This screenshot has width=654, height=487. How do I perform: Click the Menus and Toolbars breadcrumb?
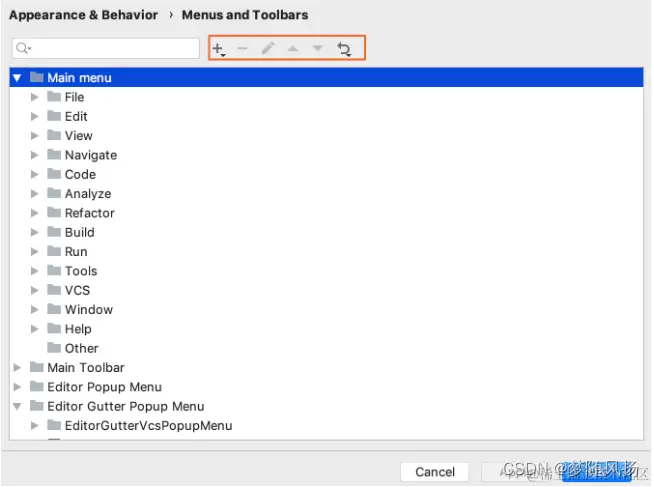(x=245, y=15)
